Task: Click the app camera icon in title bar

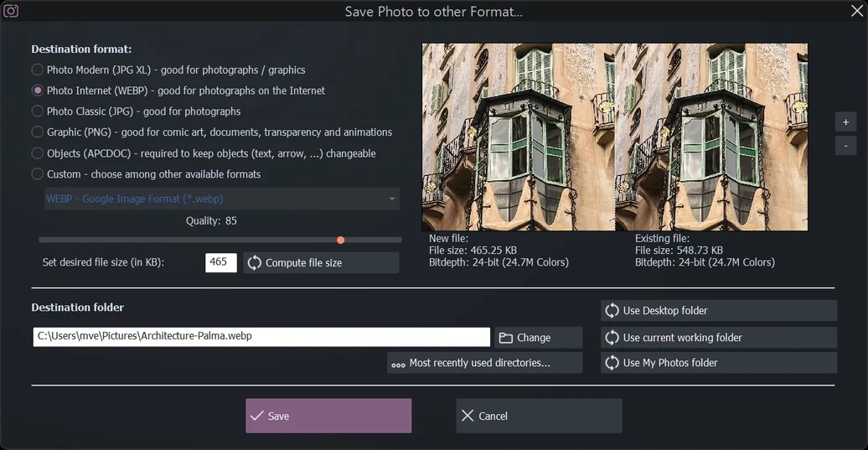Action: (11, 11)
